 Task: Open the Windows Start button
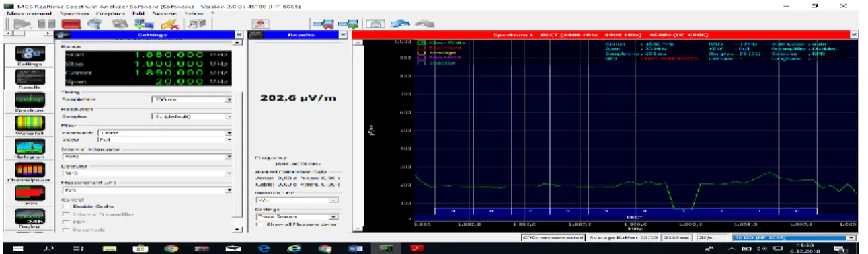[17, 248]
